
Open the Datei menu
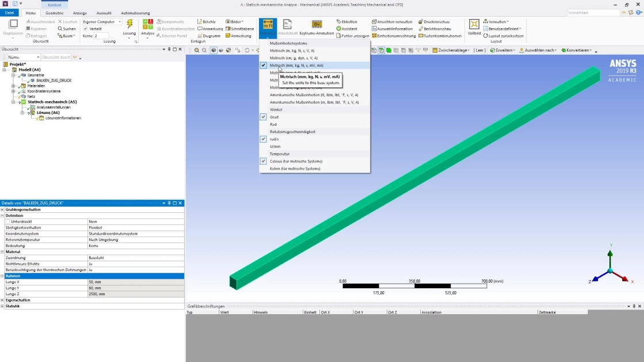(x=9, y=13)
